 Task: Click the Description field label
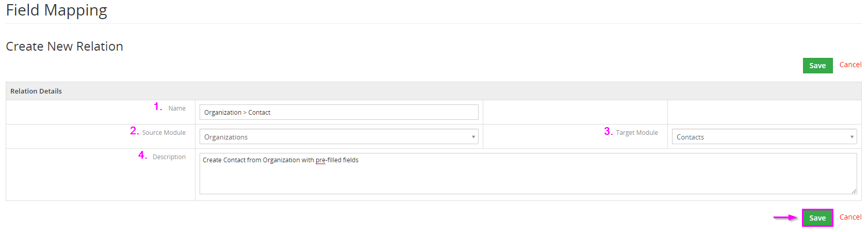(x=169, y=157)
